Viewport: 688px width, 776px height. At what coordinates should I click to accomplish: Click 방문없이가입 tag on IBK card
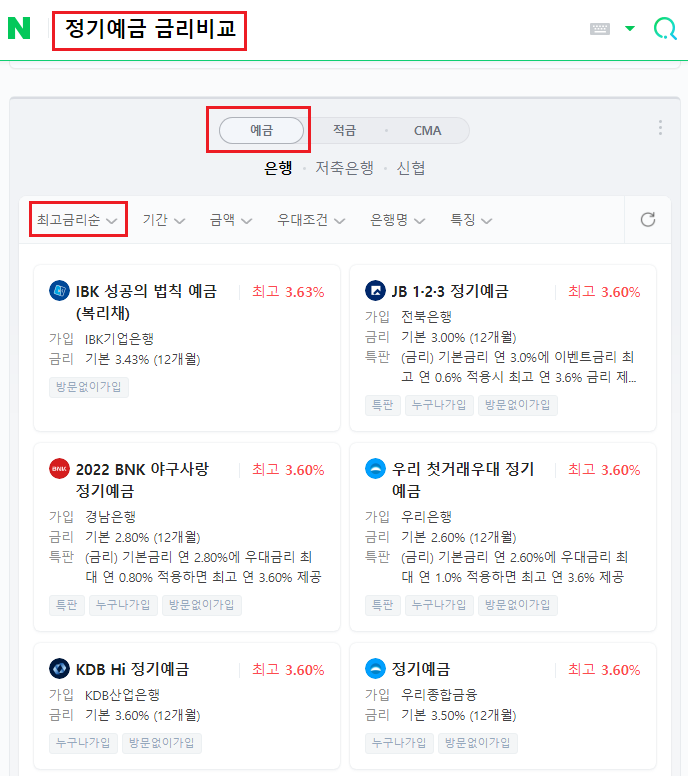coord(89,387)
